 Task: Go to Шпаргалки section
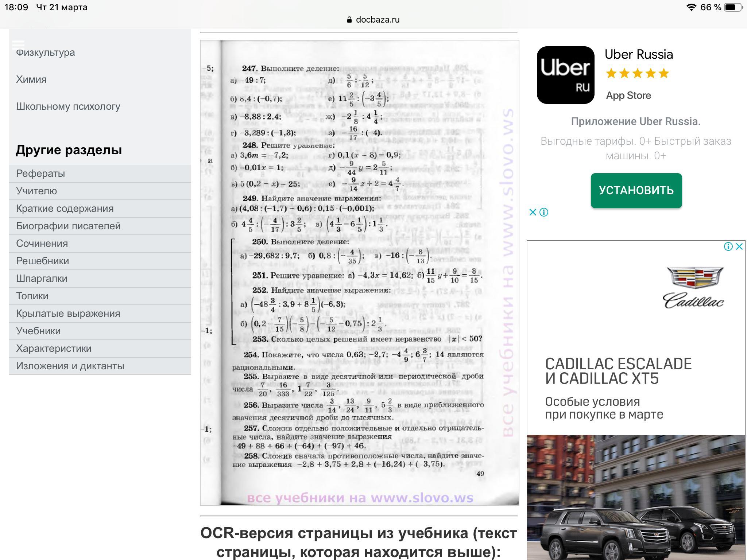coord(42,279)
